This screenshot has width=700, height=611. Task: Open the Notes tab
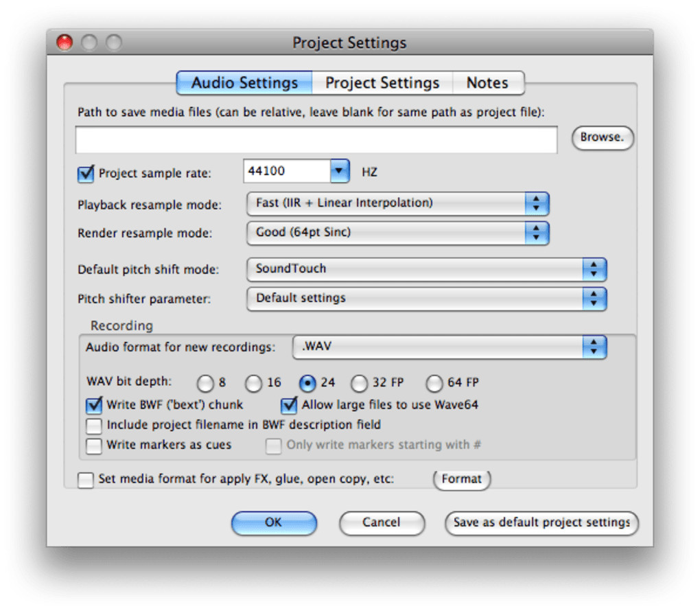pyautogui.click(x=487, y=83)
